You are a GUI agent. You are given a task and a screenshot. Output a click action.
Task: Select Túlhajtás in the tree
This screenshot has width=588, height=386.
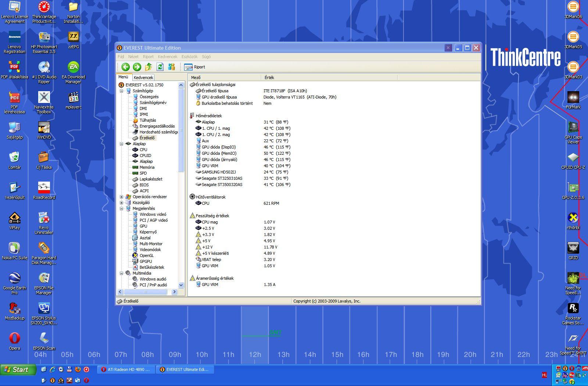[x=147, y=120]
